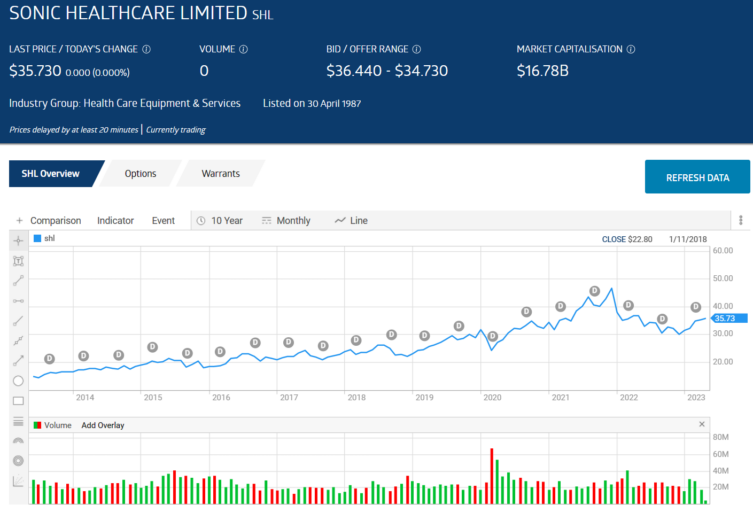The image size is (753, 512).
Task: Open the Event menu
Action: click(163, 220)
